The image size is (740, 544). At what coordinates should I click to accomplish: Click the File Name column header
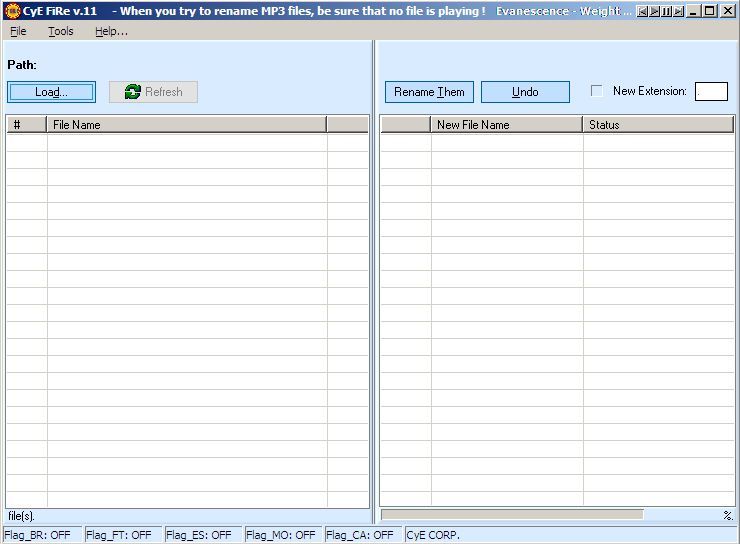pos(186,125)
